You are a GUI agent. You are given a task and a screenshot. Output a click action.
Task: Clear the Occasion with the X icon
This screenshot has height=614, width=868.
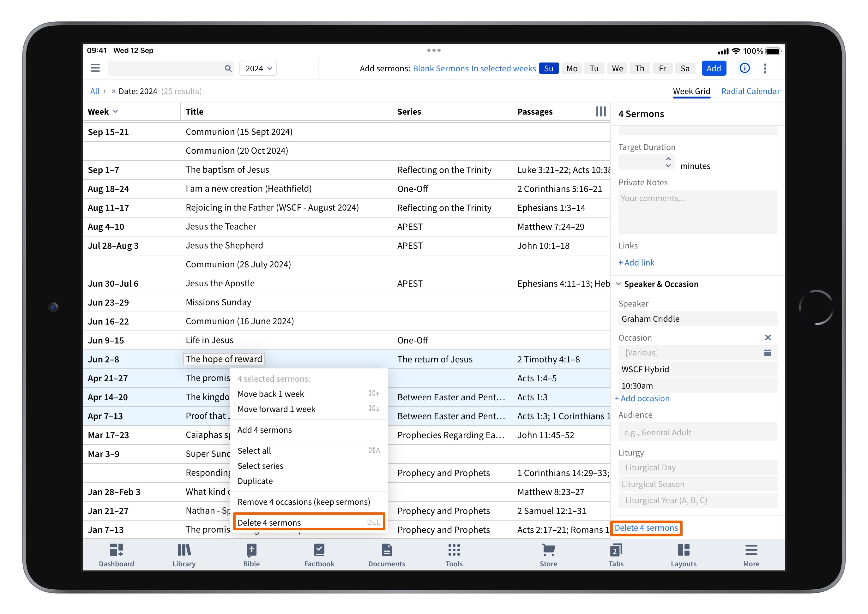point(768,338)
